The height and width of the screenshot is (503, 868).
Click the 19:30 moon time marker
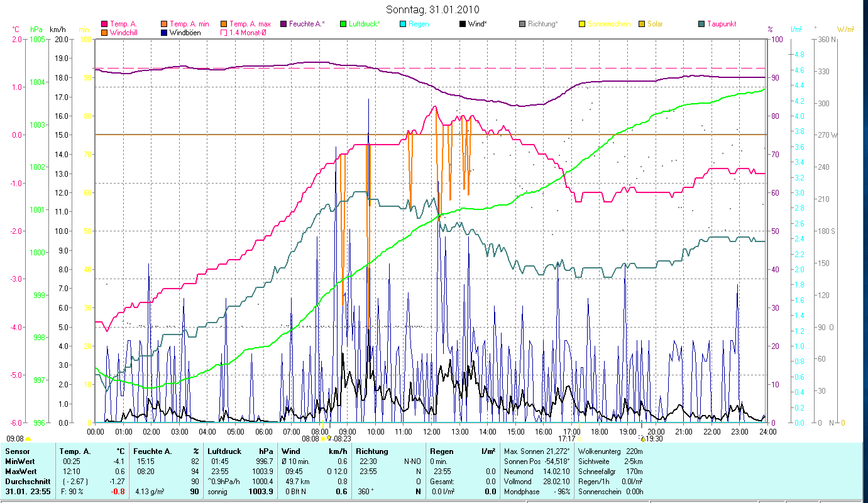point(651,439)
